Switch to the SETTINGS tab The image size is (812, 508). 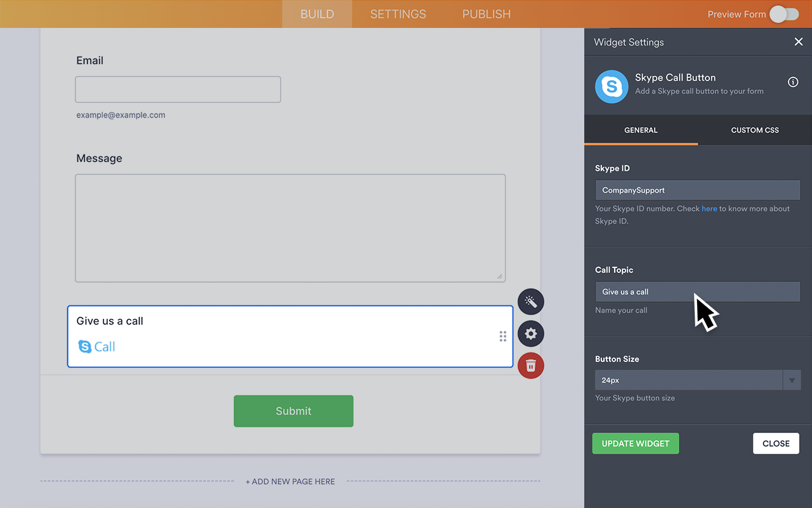(398, 13)
